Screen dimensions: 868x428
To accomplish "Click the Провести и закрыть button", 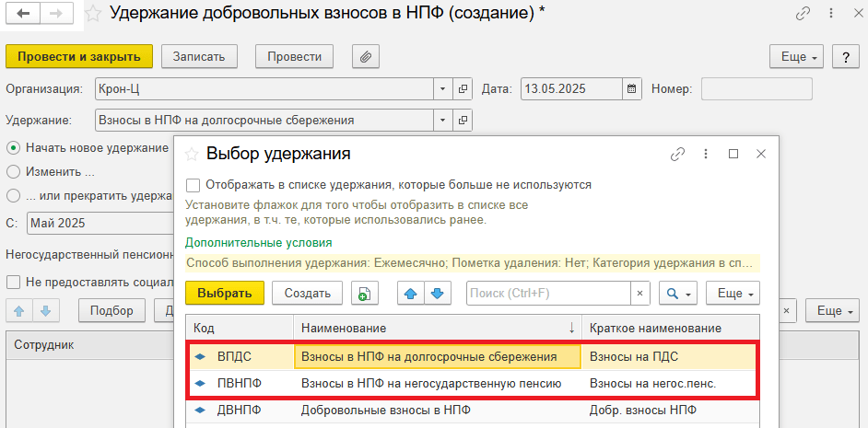I will (x=78, y=56).
